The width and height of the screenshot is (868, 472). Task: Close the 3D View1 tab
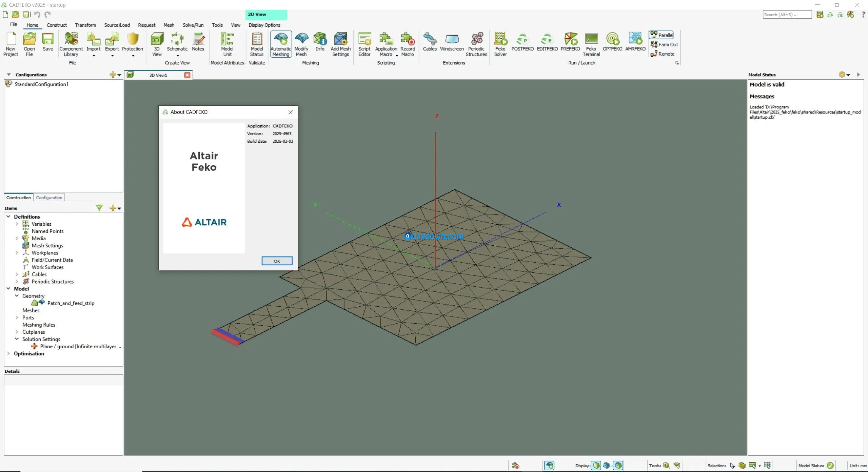click(x=187, y=75)
